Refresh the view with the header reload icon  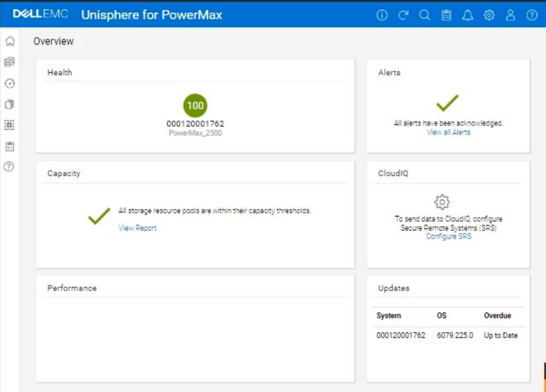pyautogui.click(x=403, y=16)
